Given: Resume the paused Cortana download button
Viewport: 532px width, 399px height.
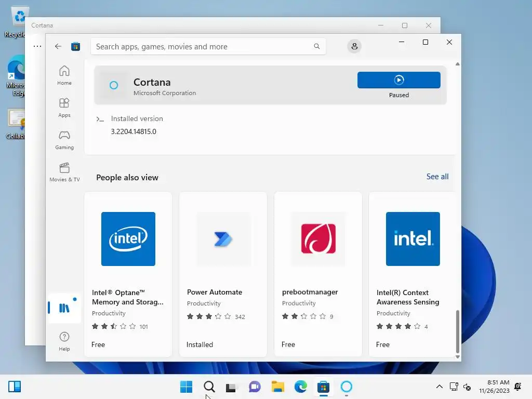Looking at the screenshot, I should tap(398, 80).
